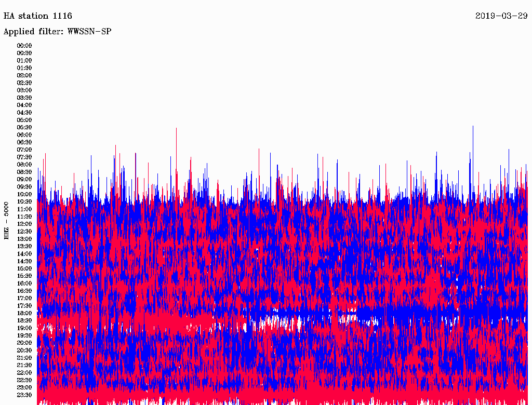Viewport: 532px width, 405px height.
Task: Click the 'Applied filter: WWSSN-SP' text
Action: point(58,32)
